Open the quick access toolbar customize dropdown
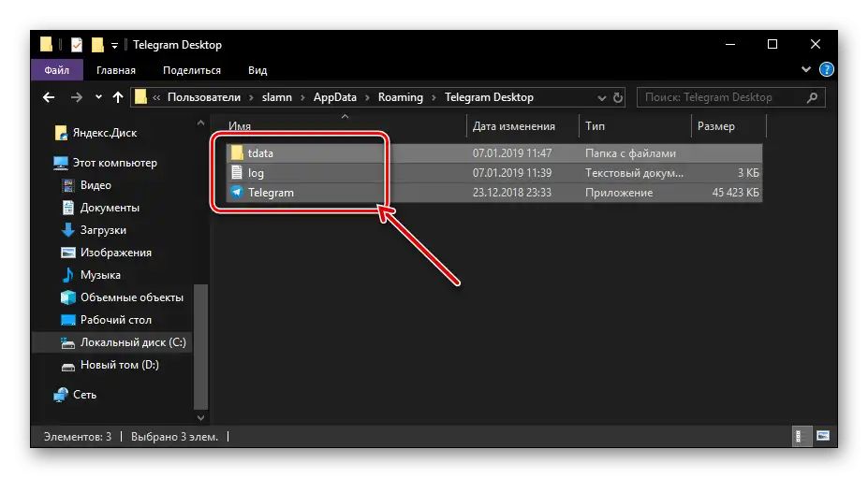The image size is (868, 478). click(x=114, y=45)
